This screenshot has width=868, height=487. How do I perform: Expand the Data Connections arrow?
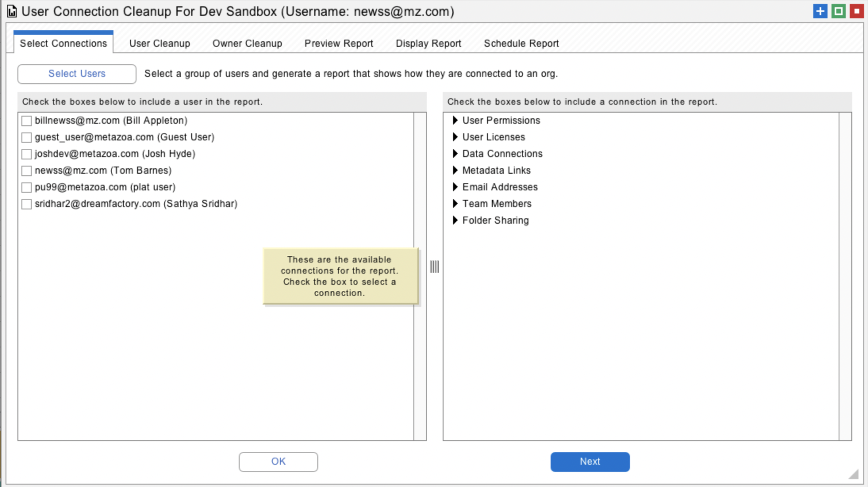[x=455, y=153]
